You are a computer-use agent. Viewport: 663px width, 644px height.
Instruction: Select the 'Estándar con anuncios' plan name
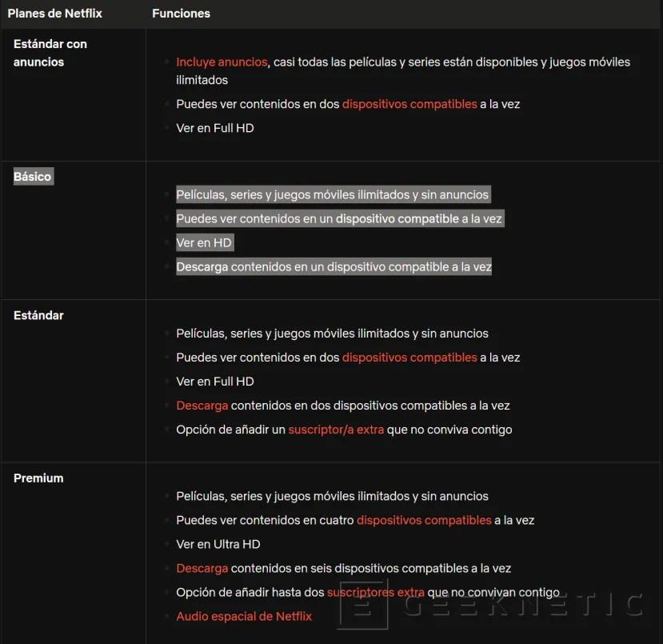point(50,53)
